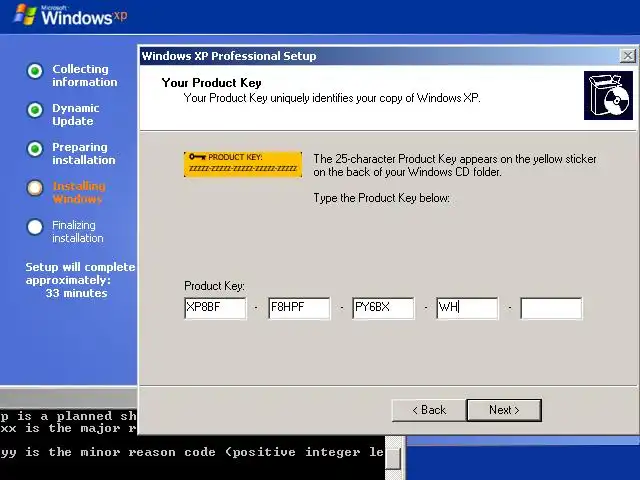This screenshot has width=640, height=480.
Task: Select the second product key field F8HPF
Action: (x=299, y=308)
